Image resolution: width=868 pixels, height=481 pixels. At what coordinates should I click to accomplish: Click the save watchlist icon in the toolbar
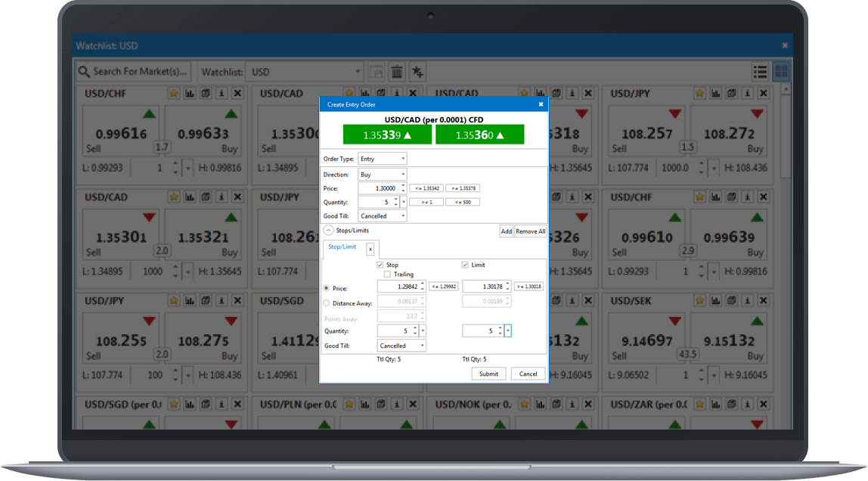pyautogui.click(x=377, y=71)
